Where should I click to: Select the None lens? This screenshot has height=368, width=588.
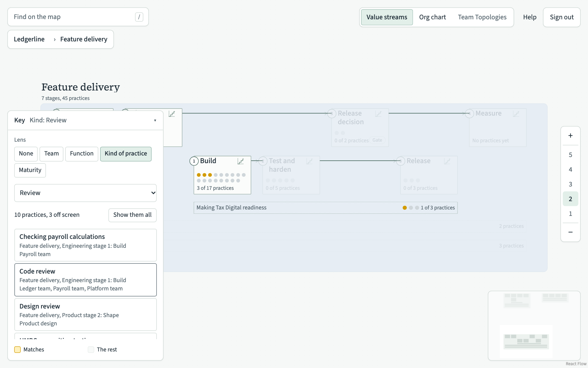coord(26,154)
